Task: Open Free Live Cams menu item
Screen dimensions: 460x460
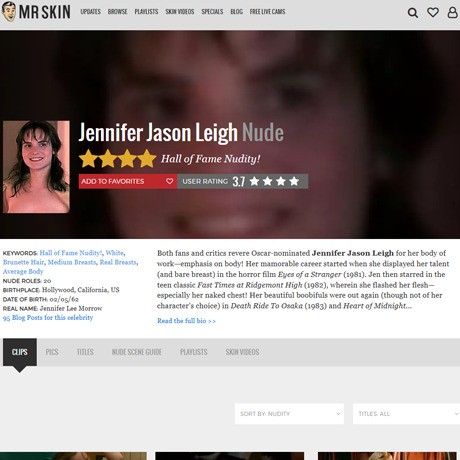Action: [267, 12]
